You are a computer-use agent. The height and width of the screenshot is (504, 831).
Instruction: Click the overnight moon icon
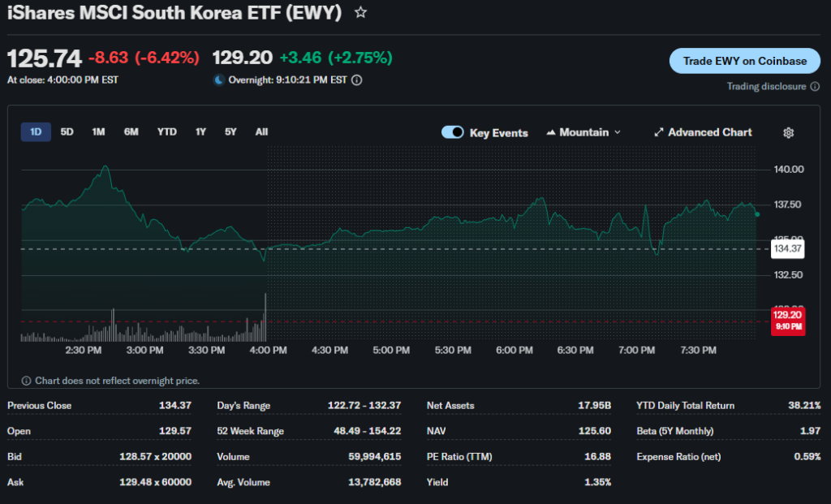click(x=218, y=80)
